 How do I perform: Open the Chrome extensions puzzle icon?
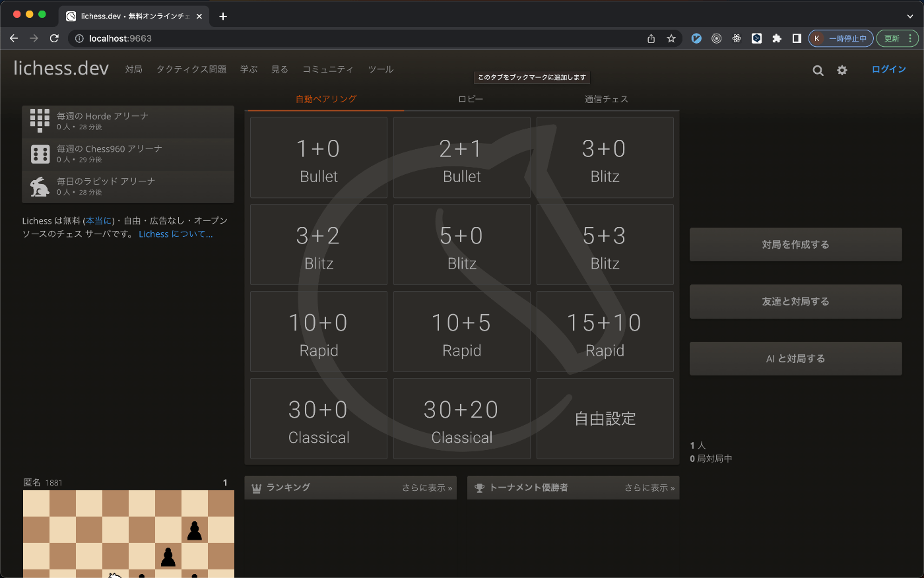point(777,38)
